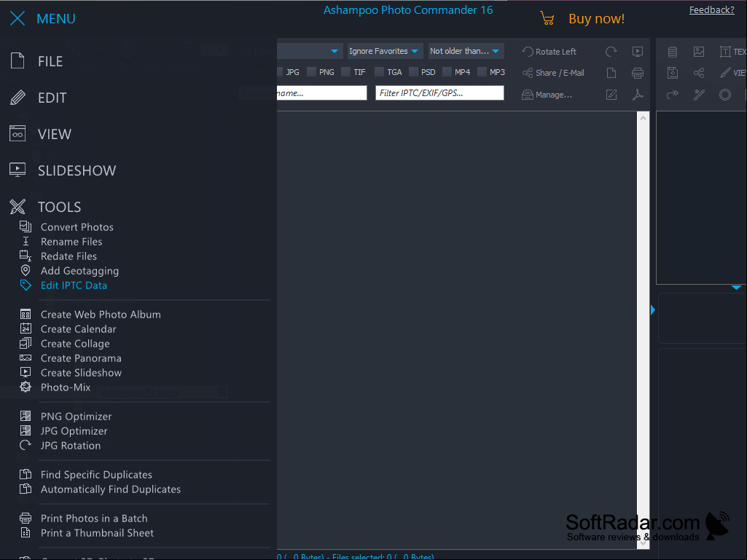Click the shopping cart icon
This screenshot has width=747, height=560.
click(547, 19)
